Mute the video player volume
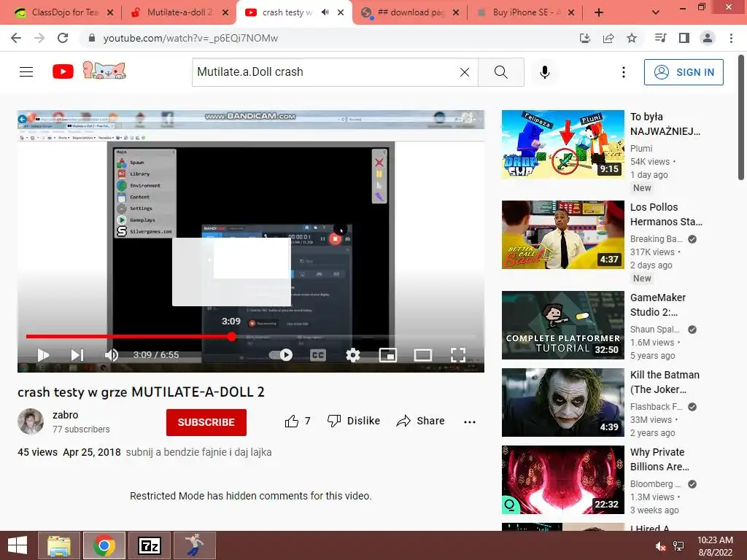This screenshot has width=747, height=560. point(111,355)
